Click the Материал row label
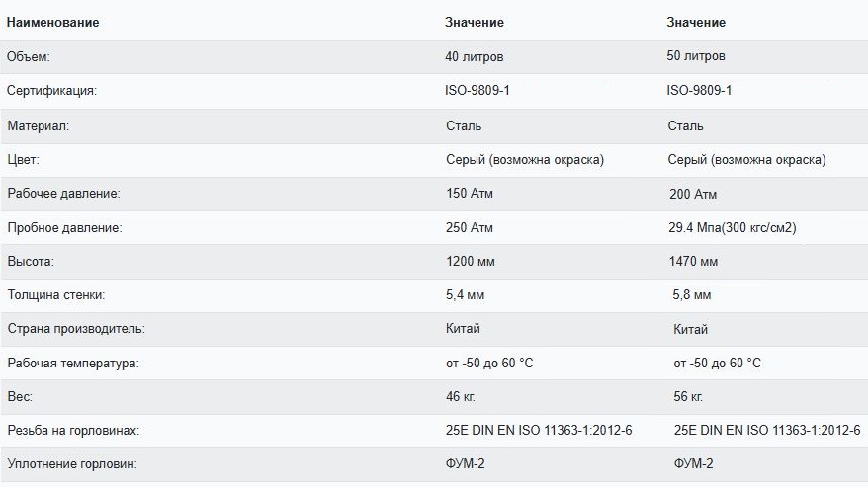This screenshot has height=487, width=868. tap(39, 126)
